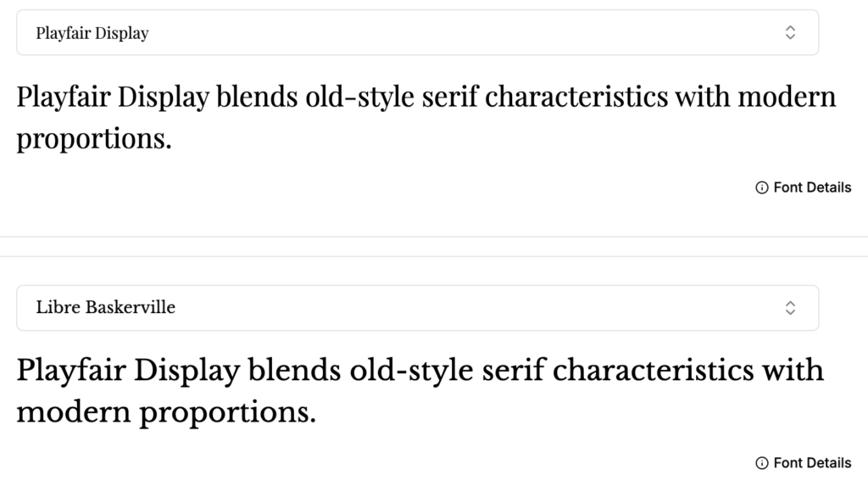Click the info icon under the Libre Baskerville preview
This screenshot has height=492, width=868.
coord(761,463)
